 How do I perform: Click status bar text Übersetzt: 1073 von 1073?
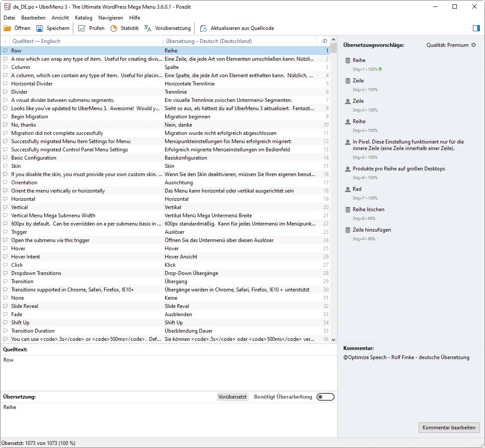38,443
